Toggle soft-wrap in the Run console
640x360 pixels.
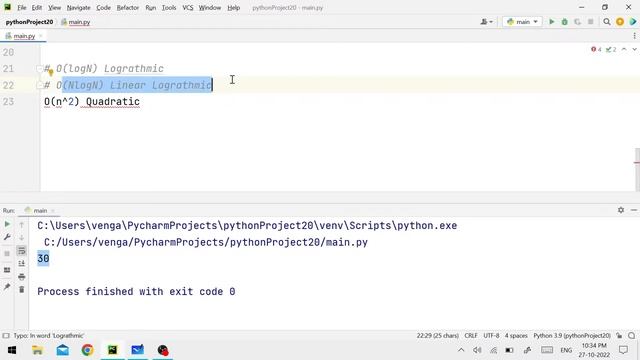[22, 251]
